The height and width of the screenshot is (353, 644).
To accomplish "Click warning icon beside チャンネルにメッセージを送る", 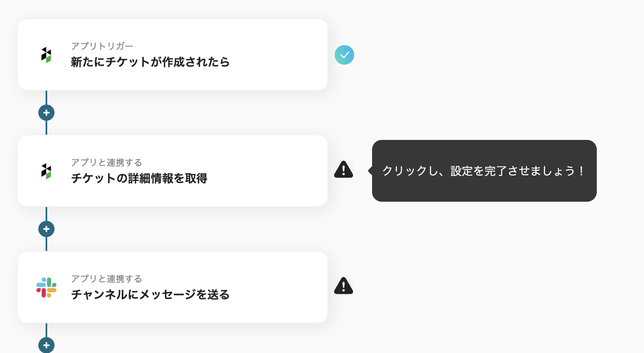I will click(344, 286).
